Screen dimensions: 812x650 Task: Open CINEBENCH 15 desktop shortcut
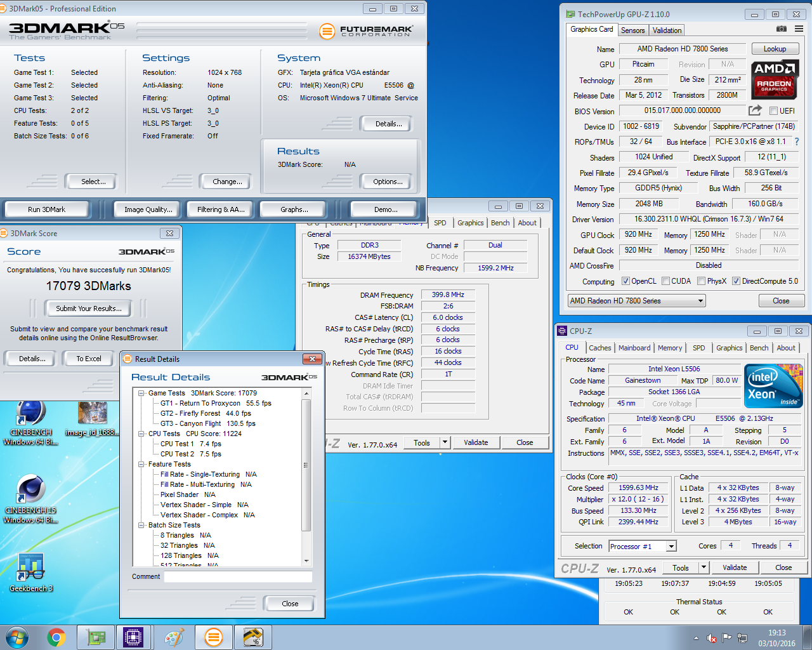coord(30,500)
